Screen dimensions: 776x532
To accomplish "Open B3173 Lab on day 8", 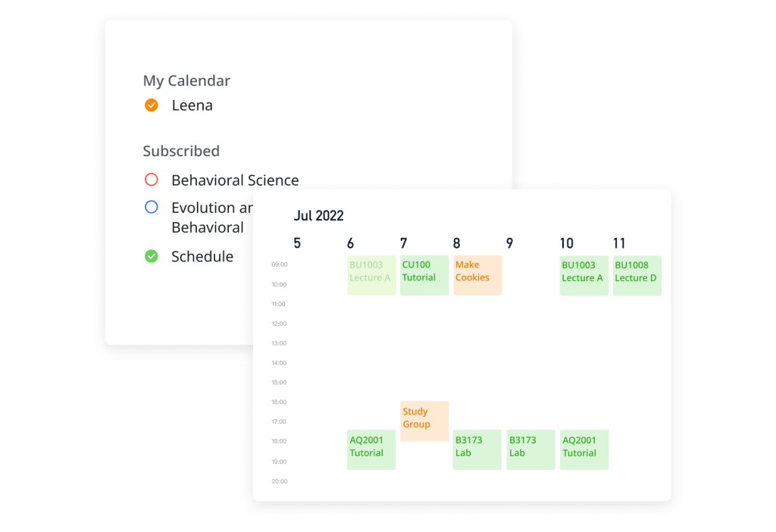I will tap(477, 449).
